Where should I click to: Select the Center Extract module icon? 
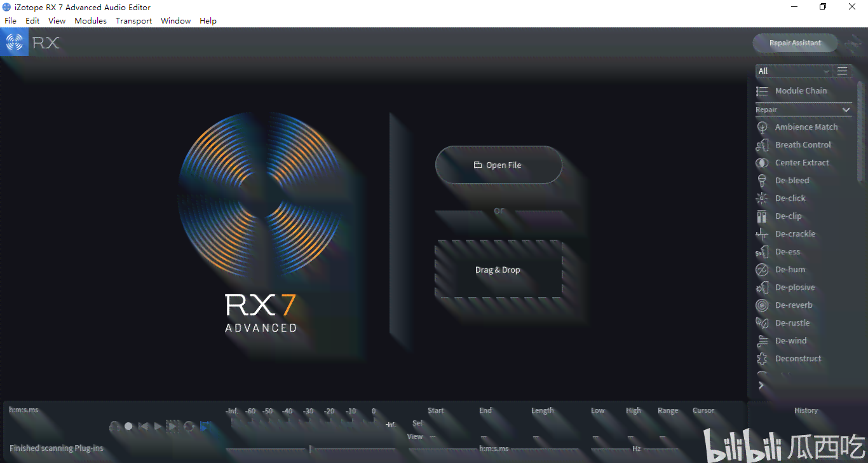[x=762, y=163]
